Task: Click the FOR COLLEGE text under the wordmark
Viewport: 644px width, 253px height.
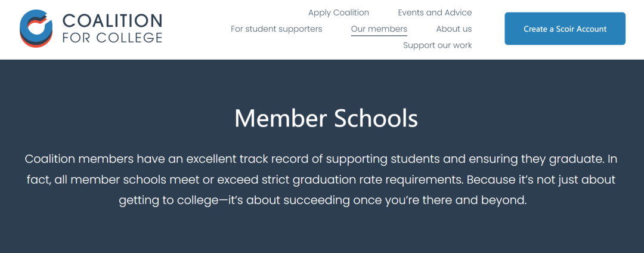Action: click(x=113, y=38)
